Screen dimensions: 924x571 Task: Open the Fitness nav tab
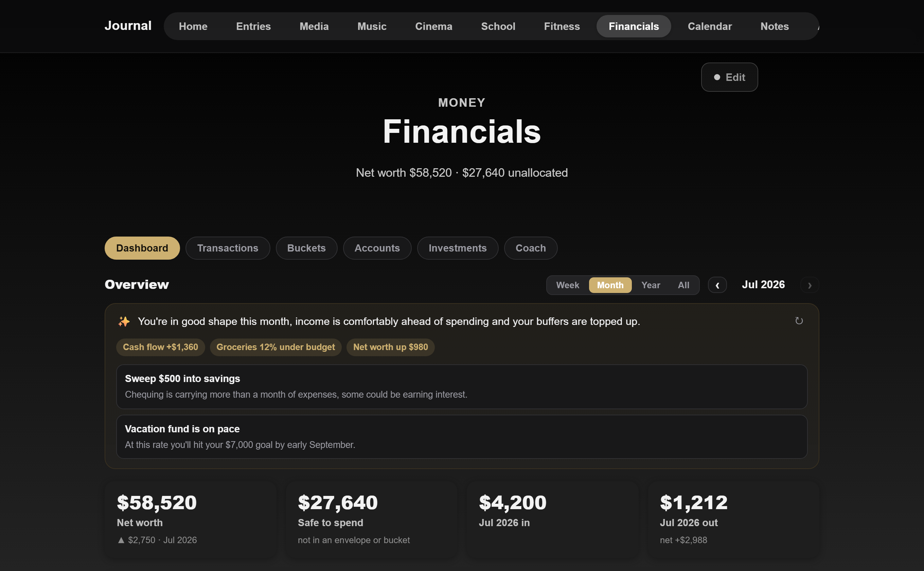coord(562,26)
